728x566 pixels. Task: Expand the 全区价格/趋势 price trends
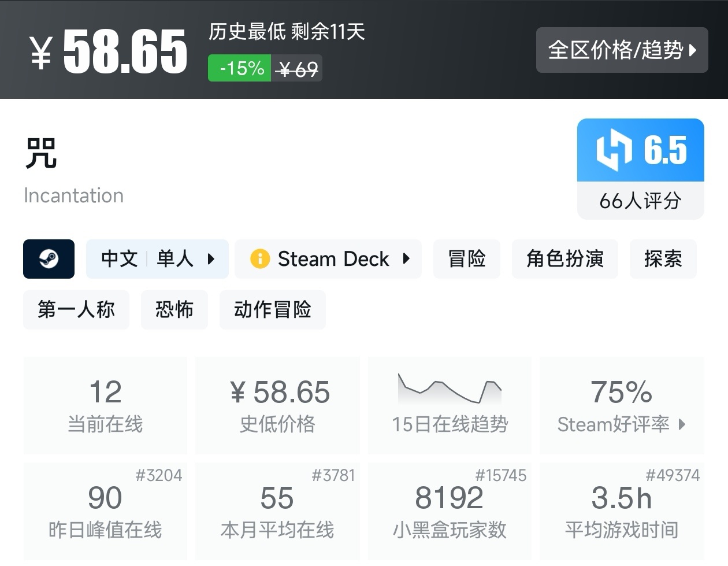[x=622, y=50]
